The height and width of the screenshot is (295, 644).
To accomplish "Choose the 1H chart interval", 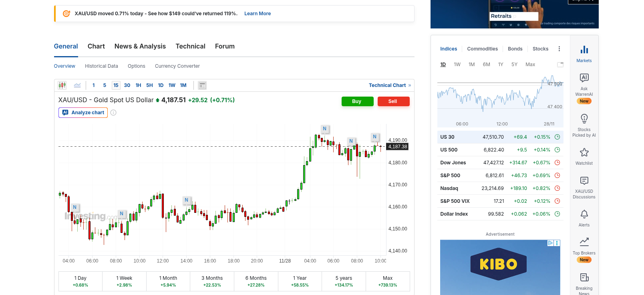I will pos(138,85).
